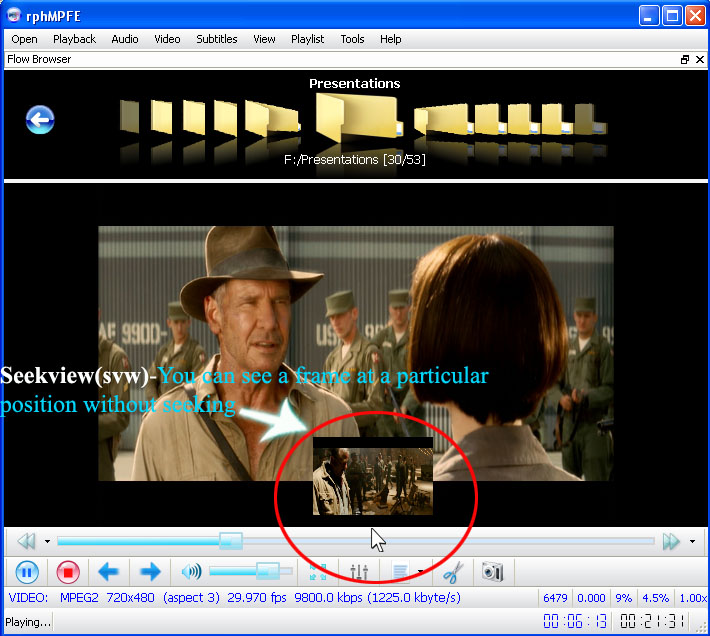The image size is (710, 636).
Task: Rewind using the double left arrow
Action: 26,541
